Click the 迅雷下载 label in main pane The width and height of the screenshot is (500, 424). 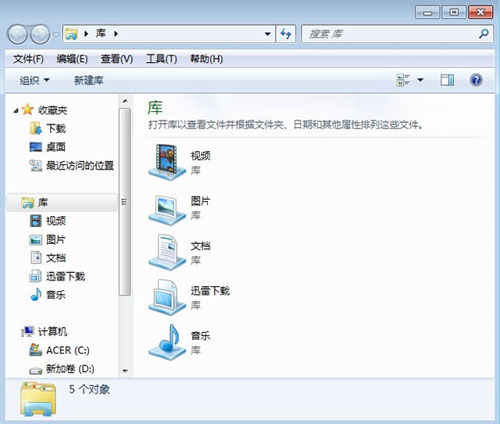pos(210,291)
